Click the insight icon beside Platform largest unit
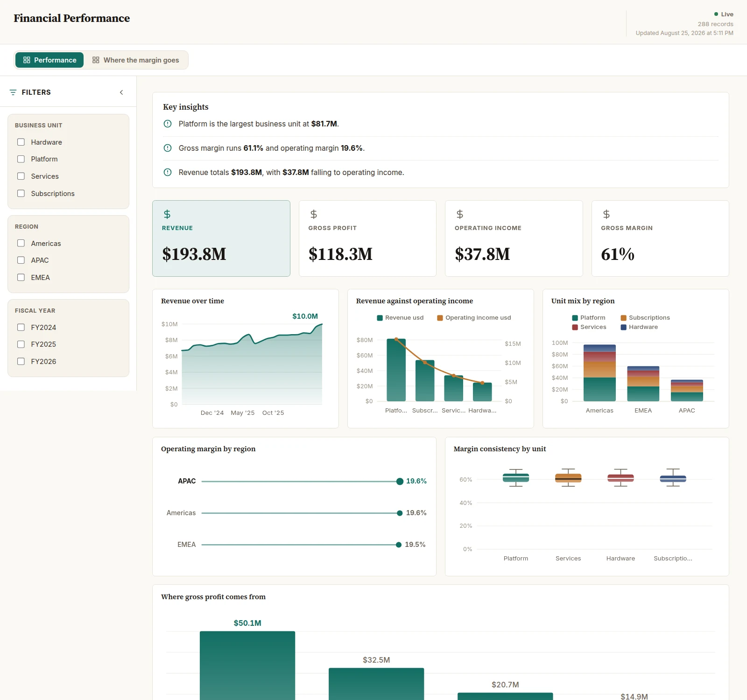The image size is (747, 700). point(168,124)
